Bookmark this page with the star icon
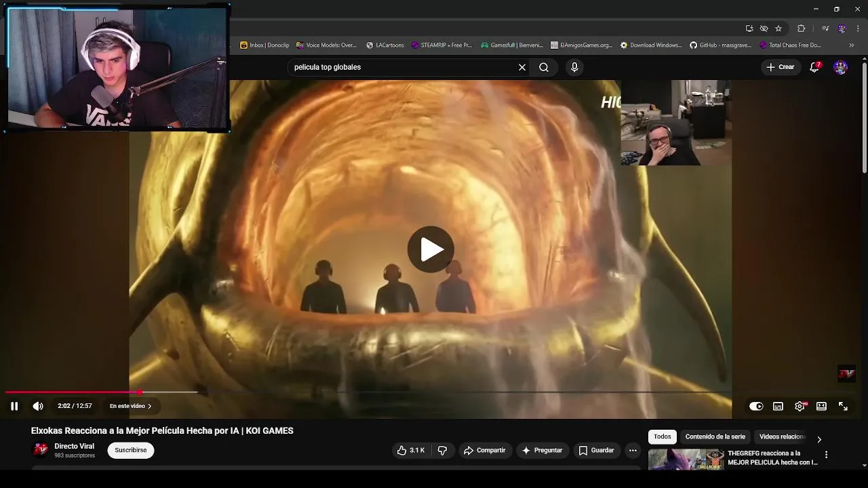868x488 pixels. tap(778, 28)
